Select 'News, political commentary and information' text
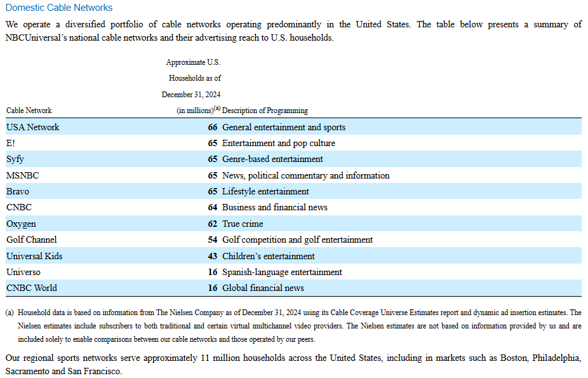This screenshot has height=378, width=588. click(306, 175)
